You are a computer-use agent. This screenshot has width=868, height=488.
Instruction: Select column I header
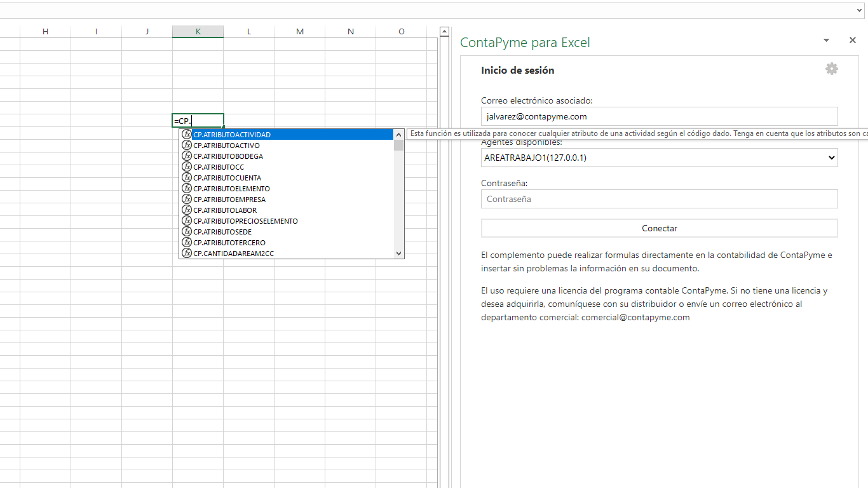pos(96,32)
